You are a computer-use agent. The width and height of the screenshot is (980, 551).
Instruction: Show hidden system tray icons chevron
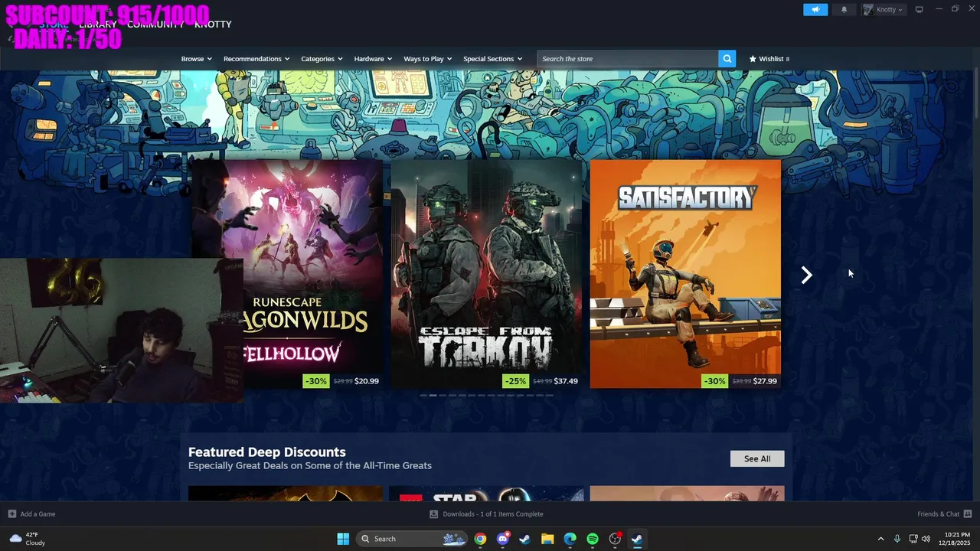click(x=880, y=539)
